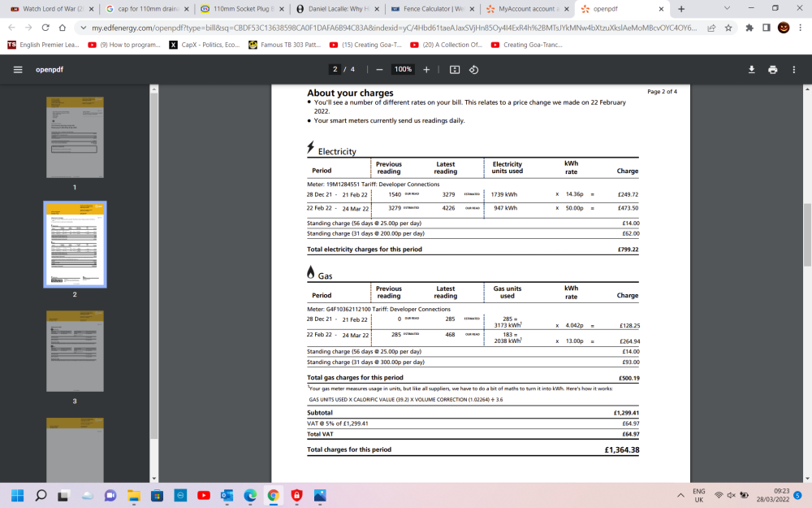Click 'Page 2 of 4' label
Viewport: 812px width, 508px height.
[662, 91]
